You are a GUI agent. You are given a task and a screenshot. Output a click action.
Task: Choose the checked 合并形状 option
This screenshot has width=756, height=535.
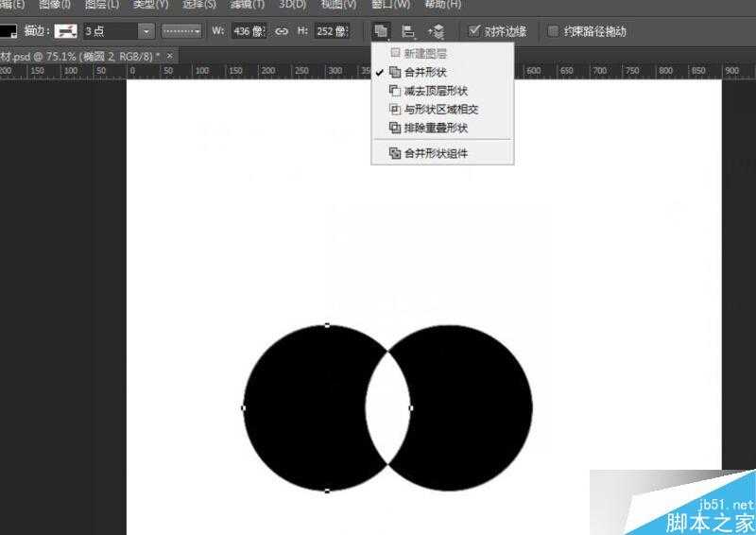(x=424, y=73)
